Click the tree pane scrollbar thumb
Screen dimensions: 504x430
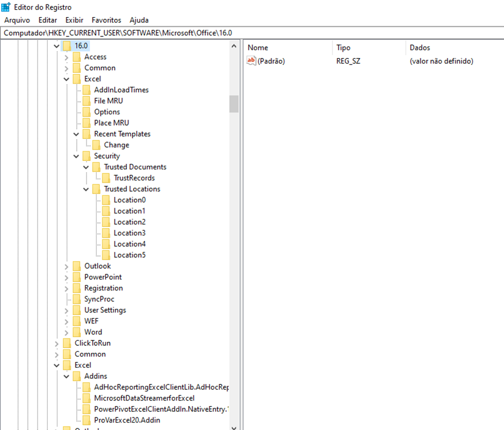[x=234, y=104]
